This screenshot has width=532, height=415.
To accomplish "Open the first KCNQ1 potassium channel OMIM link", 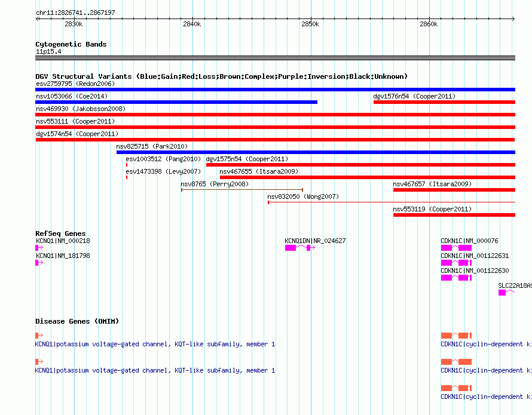I will 155,344.
